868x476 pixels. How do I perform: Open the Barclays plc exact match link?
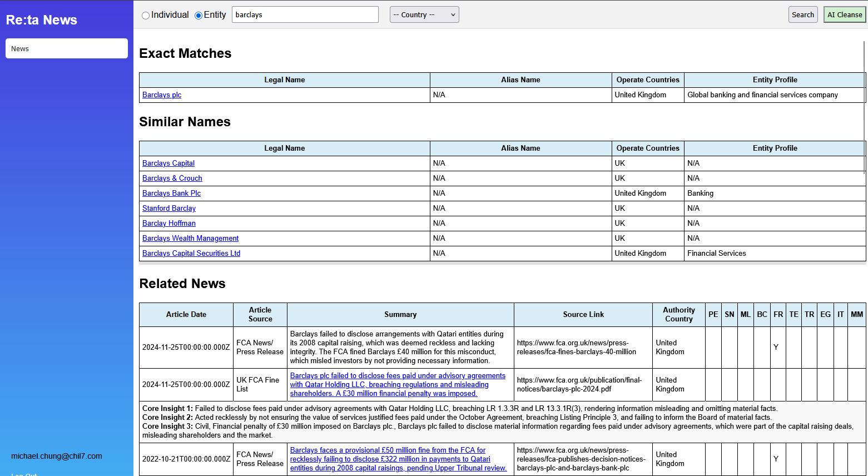(x=162, y=95)
